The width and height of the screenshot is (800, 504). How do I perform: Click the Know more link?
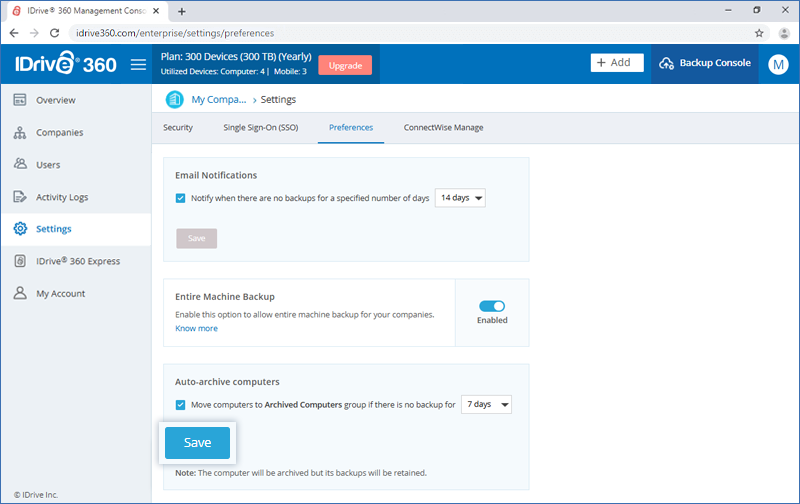coord(196,328)
